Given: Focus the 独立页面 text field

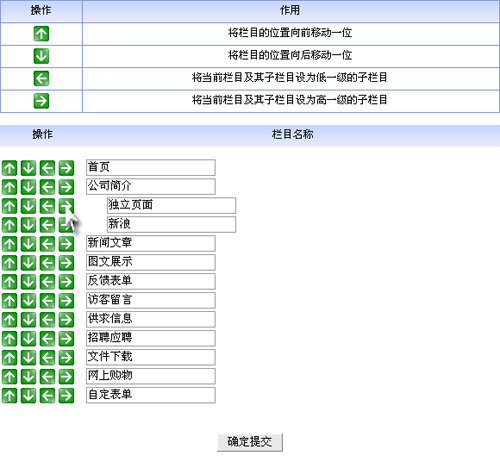Looking at the screenshot, I should pyautogui.click(x=171, y=205).
